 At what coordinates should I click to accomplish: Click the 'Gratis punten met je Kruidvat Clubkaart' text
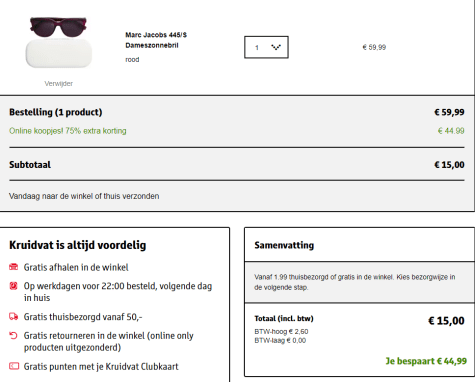(x=101, y=367)
